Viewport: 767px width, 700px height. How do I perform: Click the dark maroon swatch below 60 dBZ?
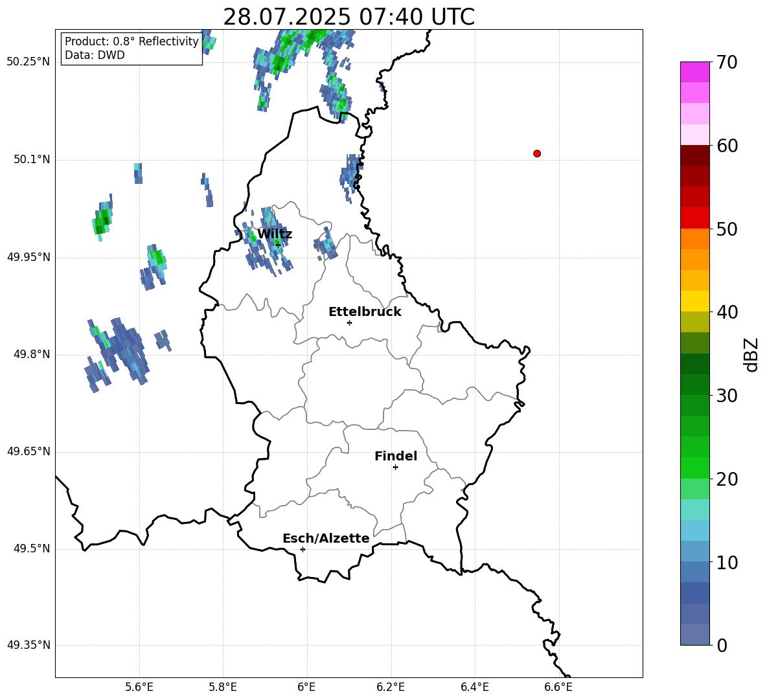point(694,155)
